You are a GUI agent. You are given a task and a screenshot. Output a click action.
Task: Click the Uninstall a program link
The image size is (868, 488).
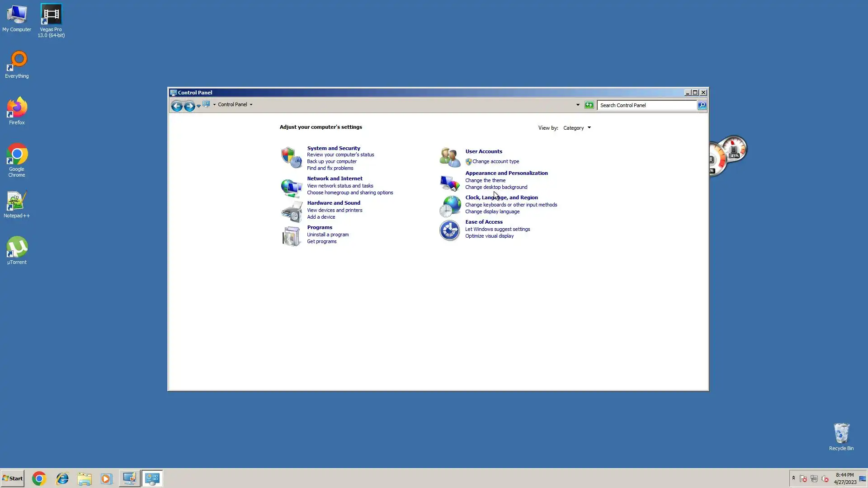click(x=328, y=235)
